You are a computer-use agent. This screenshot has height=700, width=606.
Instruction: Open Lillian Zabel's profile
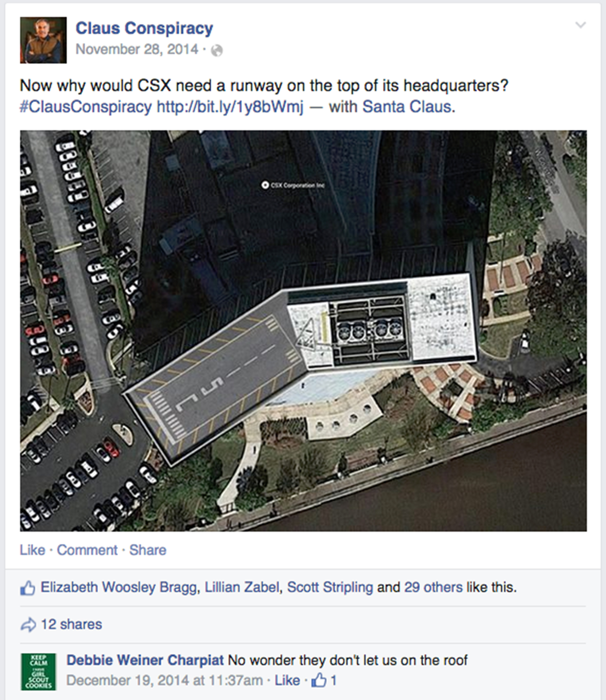click(x=242, y=587)
